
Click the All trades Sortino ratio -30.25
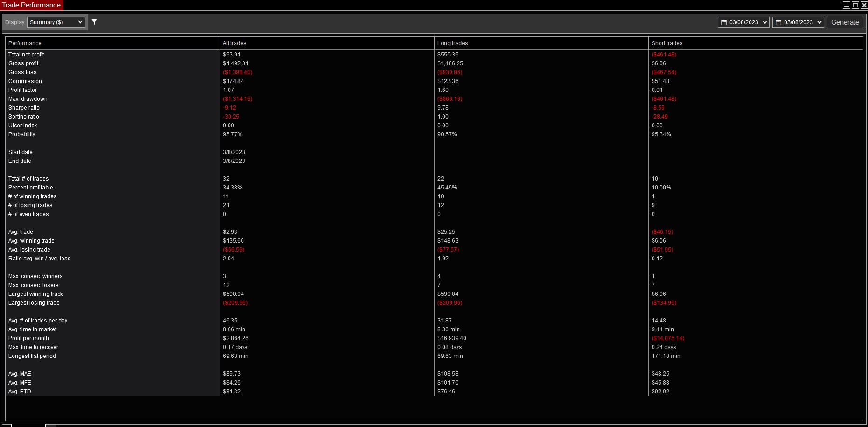(231, 117)
